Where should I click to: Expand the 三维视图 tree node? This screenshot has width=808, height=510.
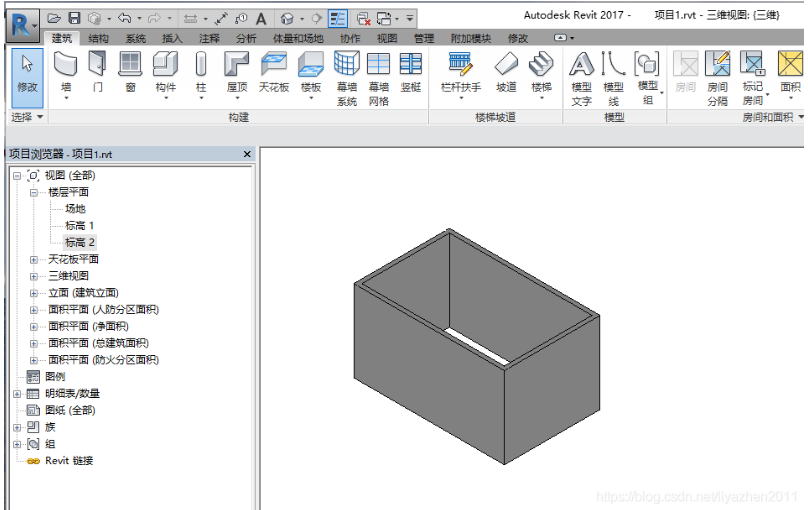coord(34,276)
